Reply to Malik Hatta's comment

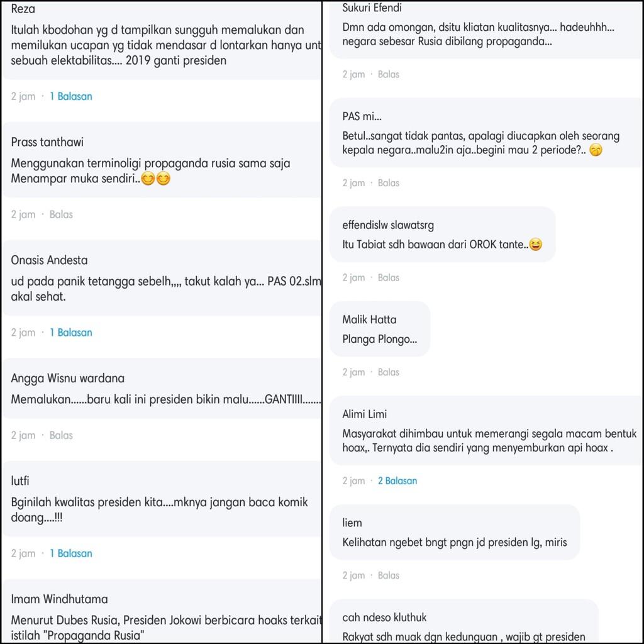389,372
